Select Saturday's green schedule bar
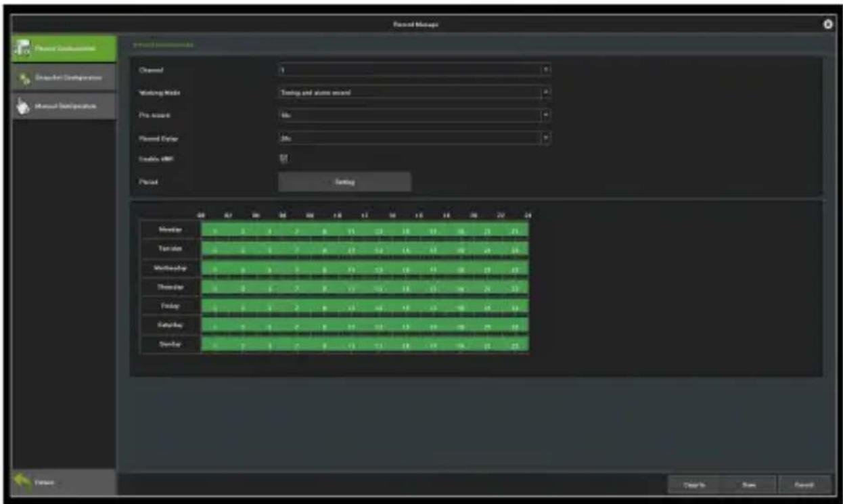Viewport: 843px width, 504px height. click(365, 325)
